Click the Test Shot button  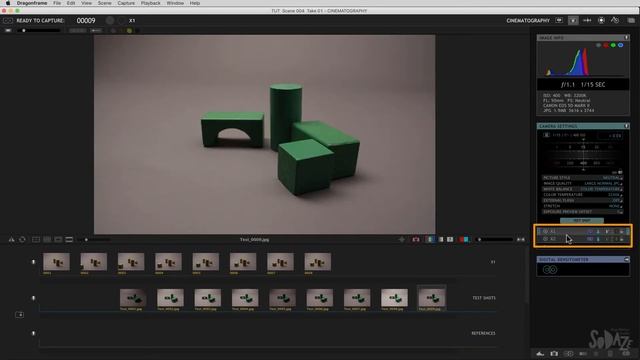(x=582, y=220)
